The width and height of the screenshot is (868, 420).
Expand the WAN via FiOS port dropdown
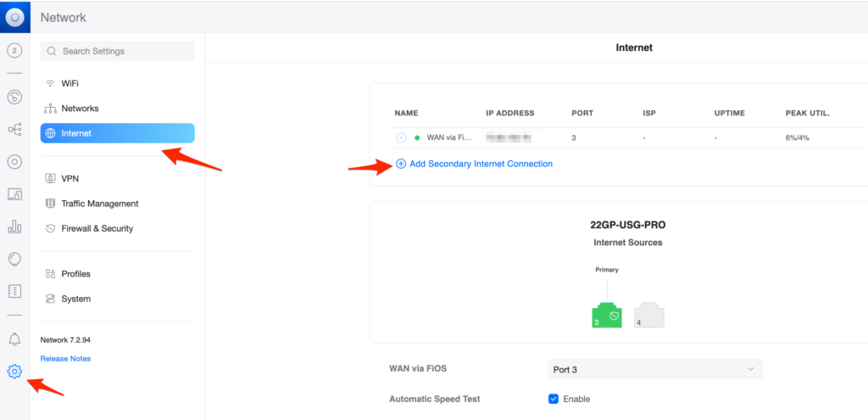click(x=654, y=369)
